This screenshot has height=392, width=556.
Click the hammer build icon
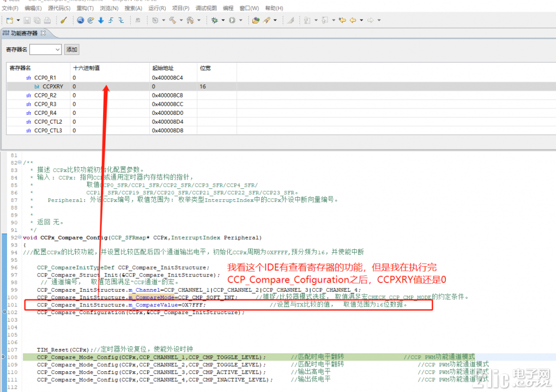173,21
